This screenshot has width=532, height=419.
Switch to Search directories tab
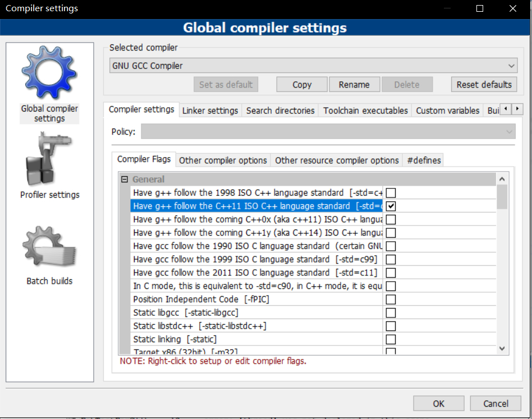pos(280,111)
